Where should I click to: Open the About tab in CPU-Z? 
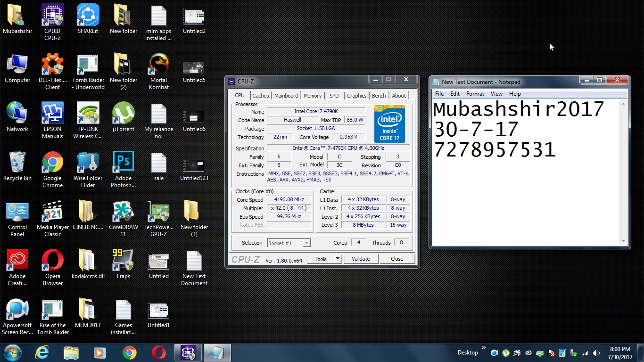tap(399, 96)
